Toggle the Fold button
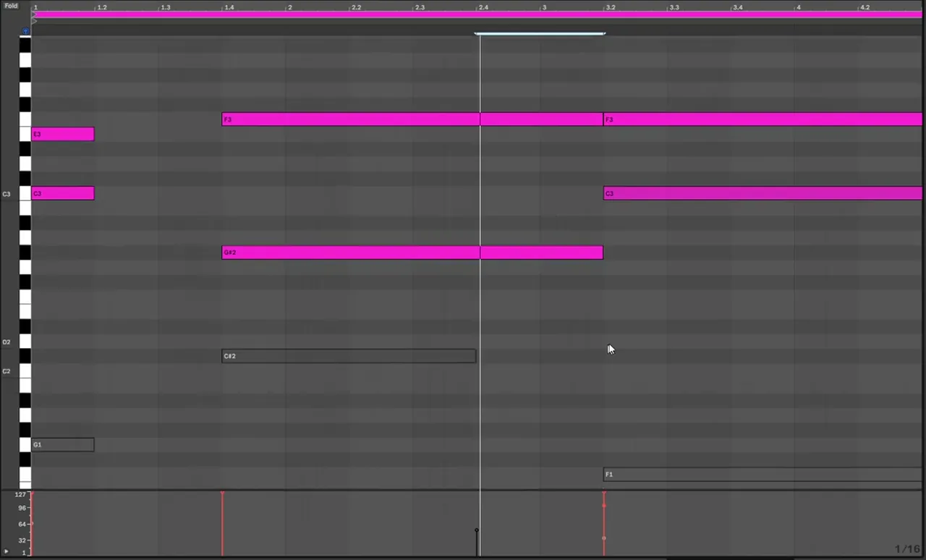 pos(11,6)
